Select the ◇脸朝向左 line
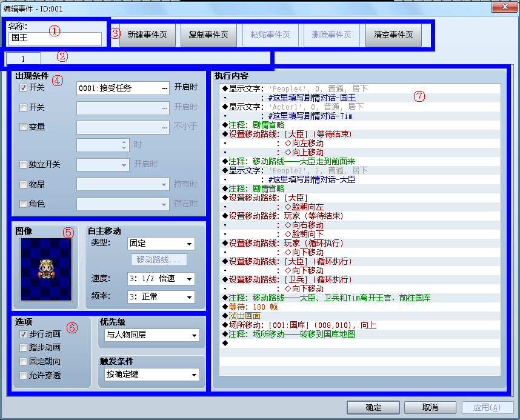520x420 pixels. pyautogui.click(x=360, y=207)
